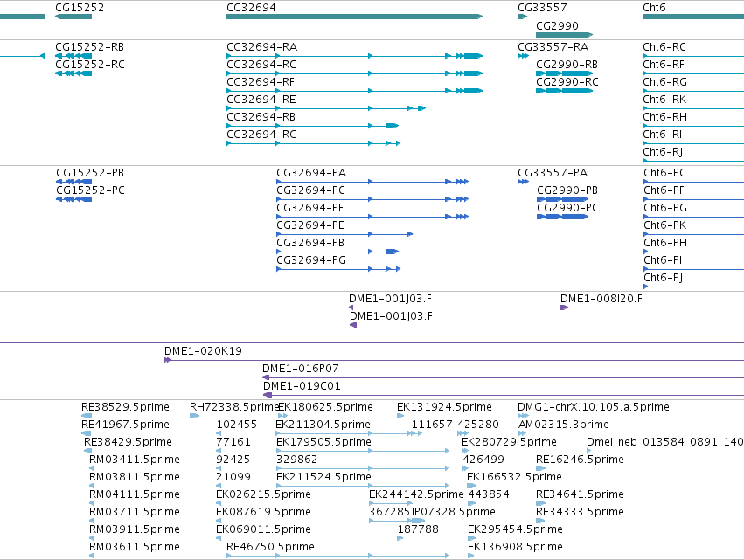Image resolution: width=744 pixels, height=560 pixels.
Task: Select BAC clone DME1-016P07
Action: 301,369
